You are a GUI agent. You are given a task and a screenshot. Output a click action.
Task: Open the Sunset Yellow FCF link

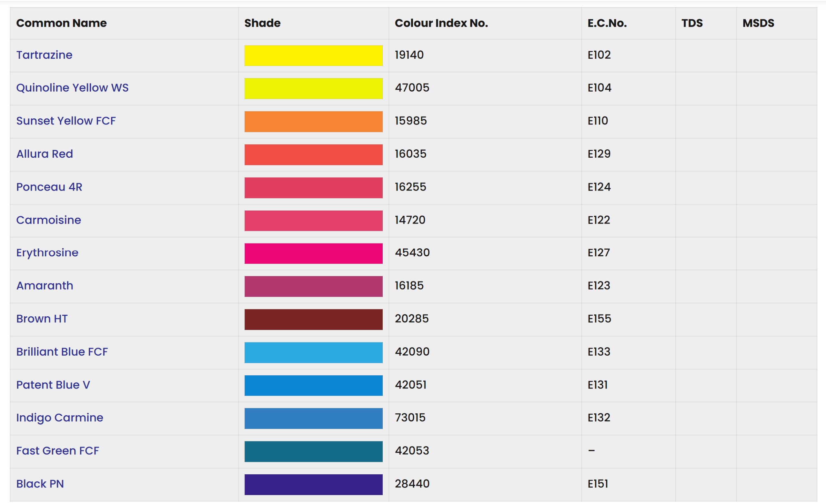tap(66, 121)
